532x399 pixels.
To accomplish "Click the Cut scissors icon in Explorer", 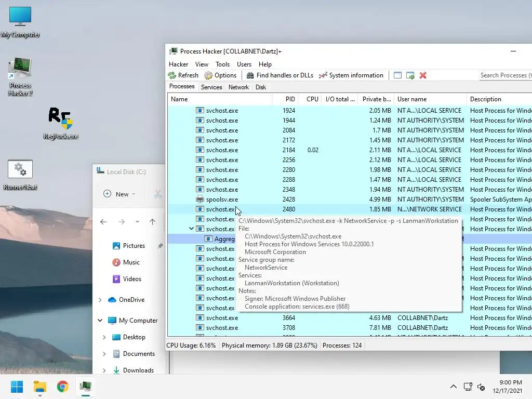I will (x=158, y=194).
